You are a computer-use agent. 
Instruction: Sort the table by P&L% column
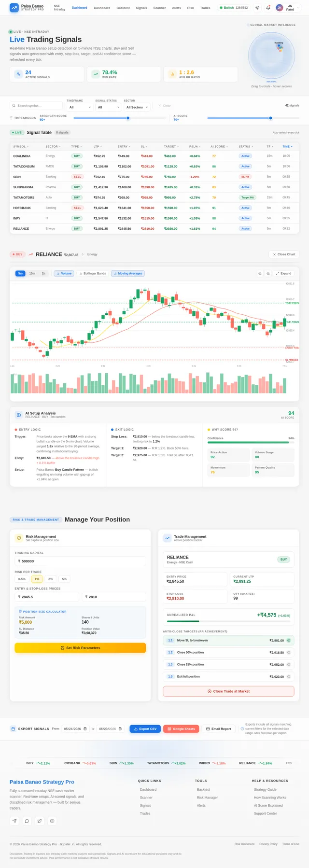tap(195, 146)
